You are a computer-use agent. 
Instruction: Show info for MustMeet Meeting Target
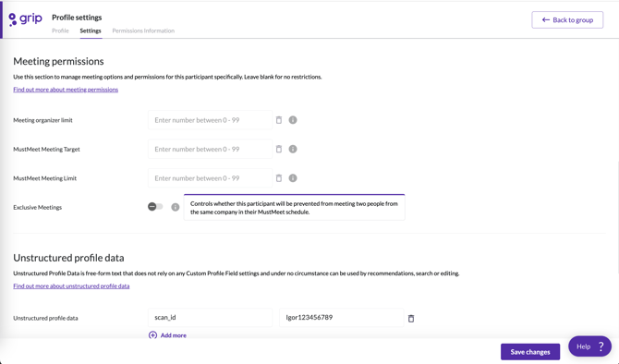[x=293, y=149]
